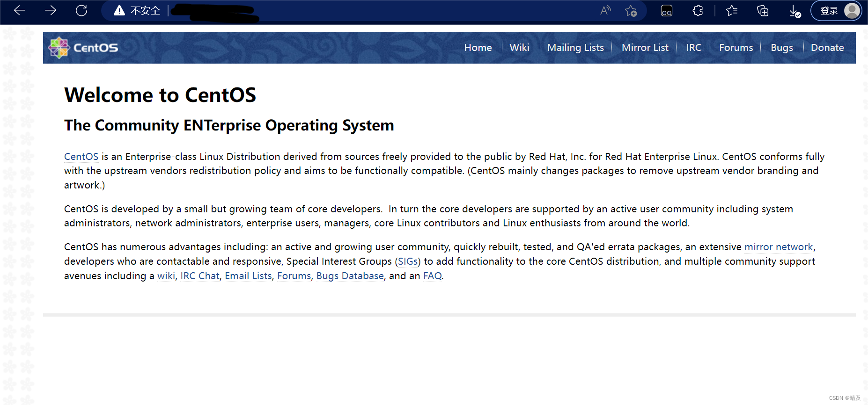The height and width of the screenshot is (405, 868).
Task: Follow the IRC Chat link
Action: [x=200, y=276]
